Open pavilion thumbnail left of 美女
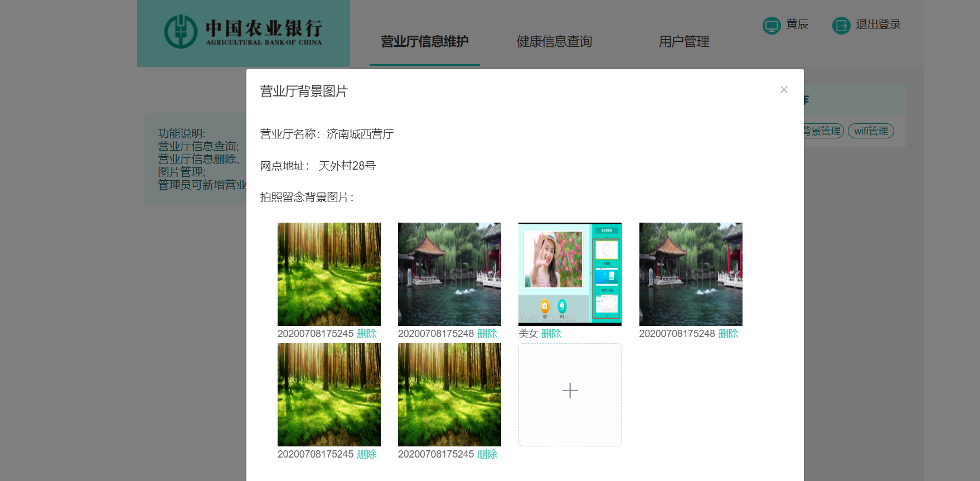Viewport: 980px width, 481px height. [449, 274]
